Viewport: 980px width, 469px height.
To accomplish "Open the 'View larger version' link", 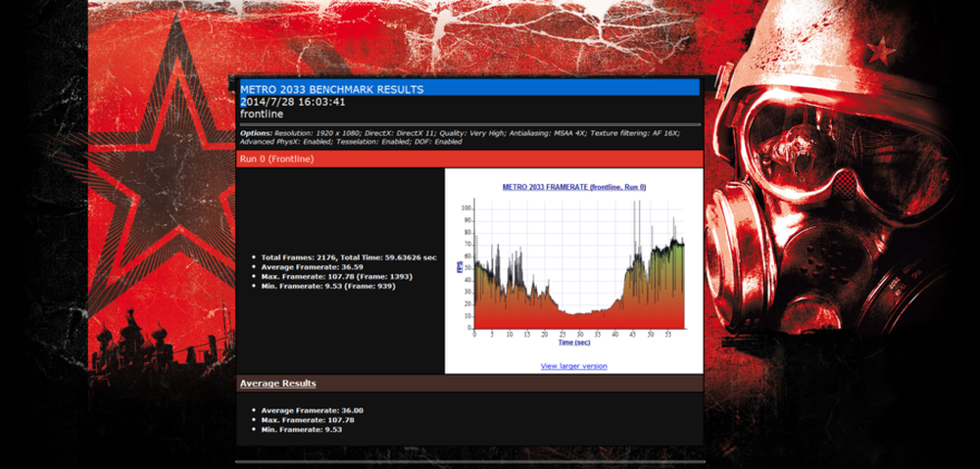I will point(573,366).
